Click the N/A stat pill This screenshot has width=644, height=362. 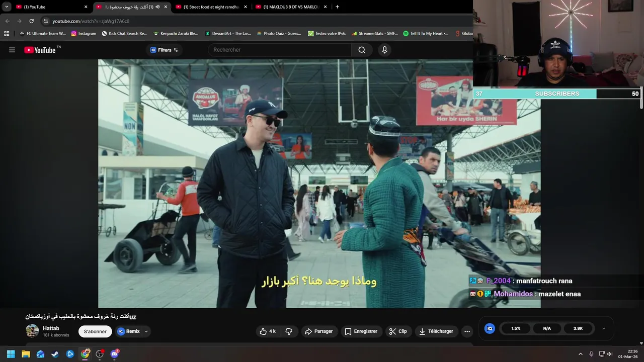click(547, 328)
